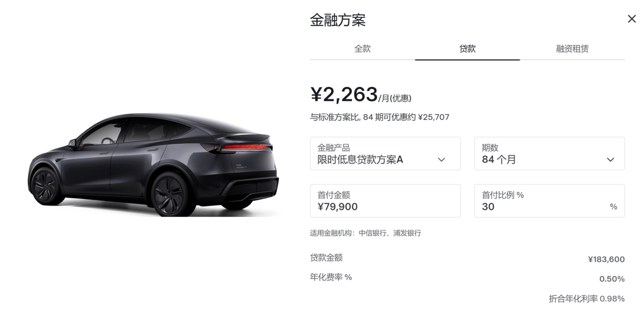
Task: Click the chevron arrow beside 84 个月
Action: [x=610, y=159]
